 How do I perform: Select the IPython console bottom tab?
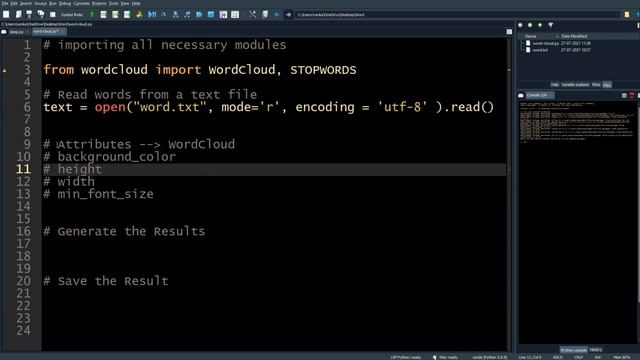(573, 350)
